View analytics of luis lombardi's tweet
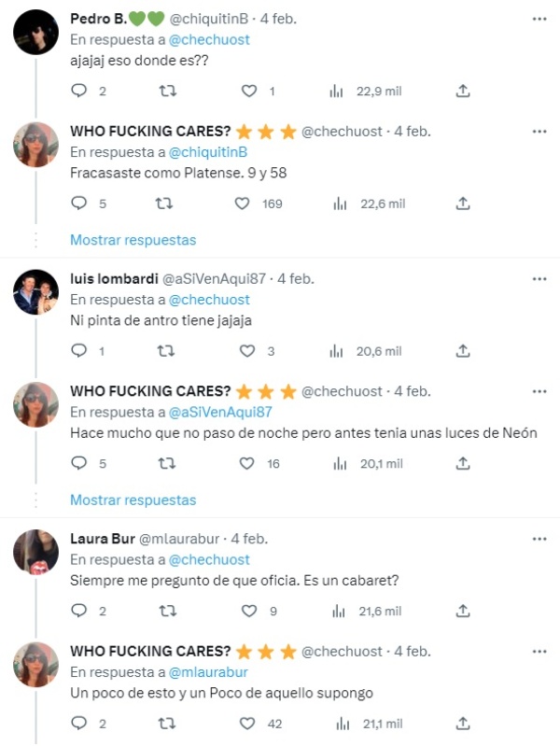Viewport: 560px width, 746px height. [339, 351]
